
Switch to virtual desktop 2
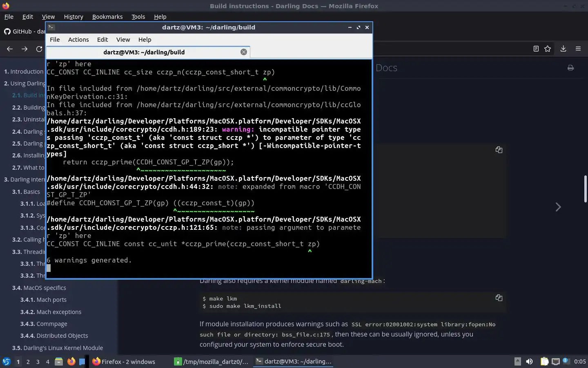pos(28,361)
